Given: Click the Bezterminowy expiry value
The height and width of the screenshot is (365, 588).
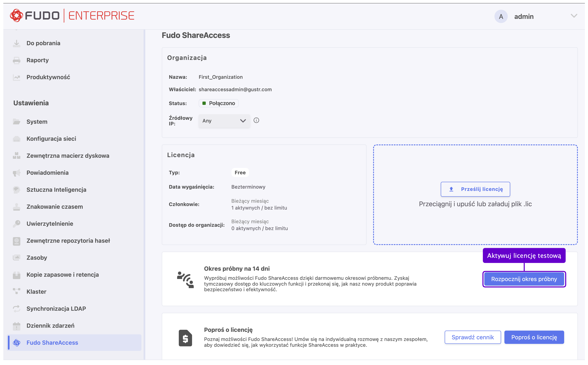Looking at the screenshot, I should (248, 187).
